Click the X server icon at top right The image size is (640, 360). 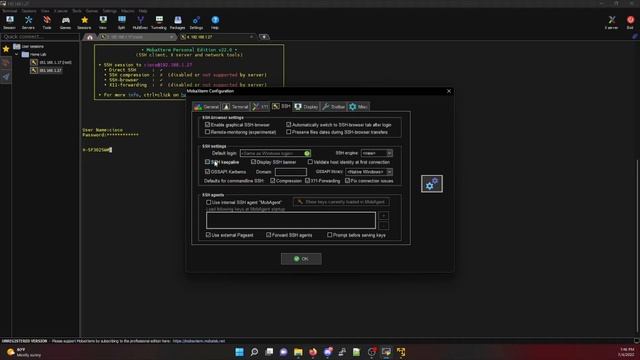pyautogui.click(x=611, y=22)
